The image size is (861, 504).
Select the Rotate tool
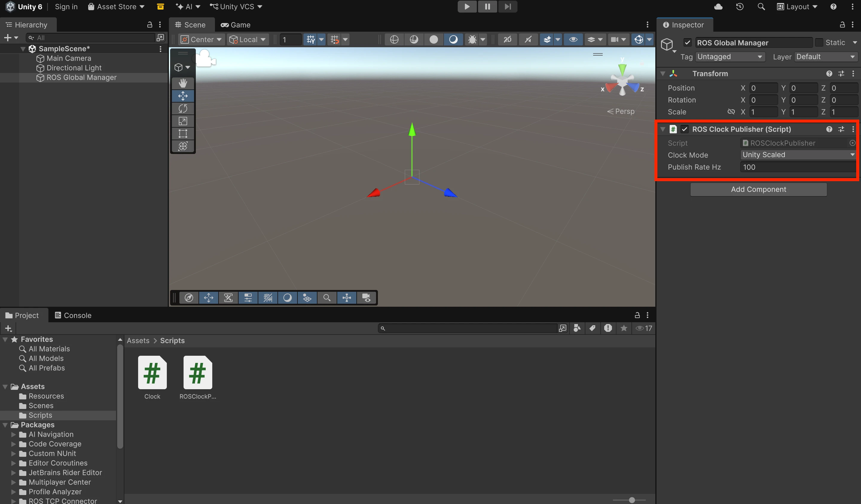click(x=183, y=108)
